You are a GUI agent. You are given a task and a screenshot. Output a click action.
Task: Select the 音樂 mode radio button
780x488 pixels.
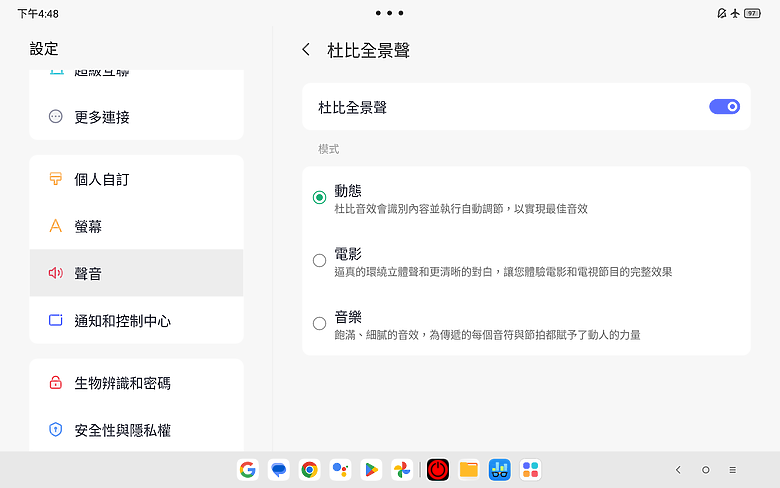click(319, 323)
